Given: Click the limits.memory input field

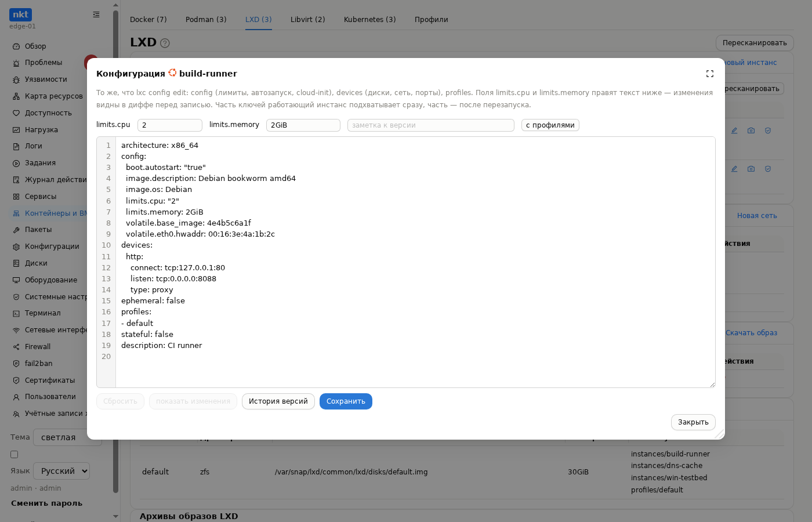Looking at the screenshot, I should 303,125.
